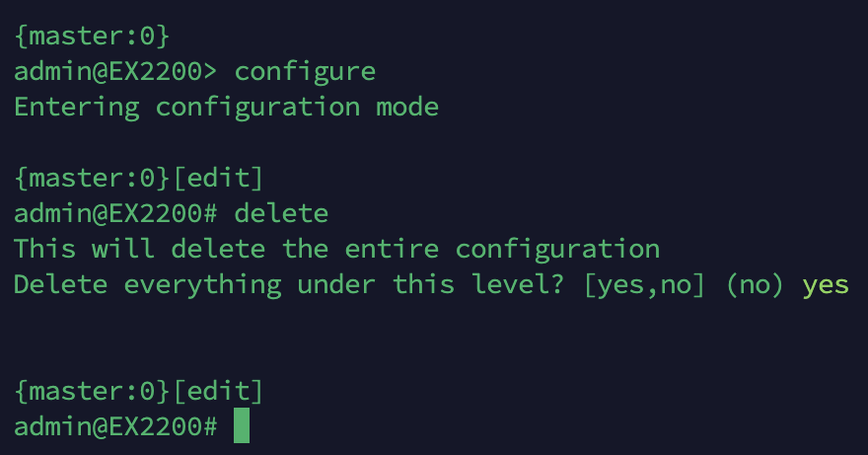Click the "[edit]" tag on the last banner line
868x455 pixels.
pos(218,392)
